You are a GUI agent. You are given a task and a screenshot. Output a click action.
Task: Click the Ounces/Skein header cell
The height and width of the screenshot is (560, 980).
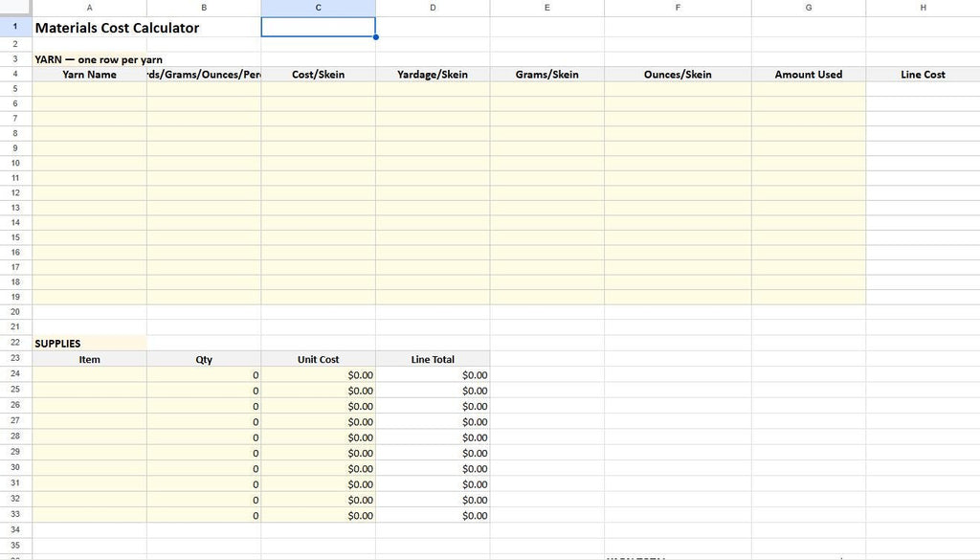tap(678, 75)
